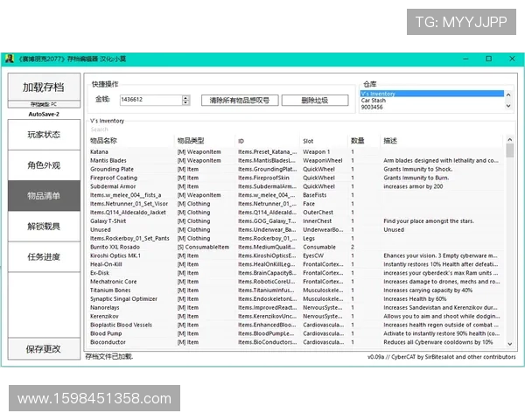Switch to the 角色外观 appearance tab
This screenshot has height=420, width=525.
(x=43, y=165)
